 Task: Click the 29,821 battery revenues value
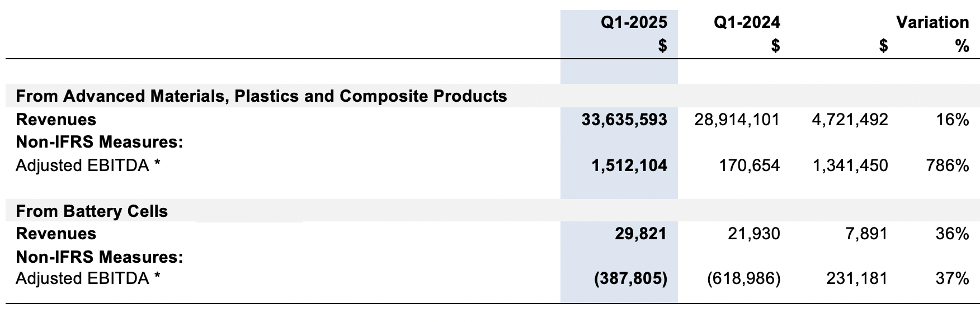[640, 234]
